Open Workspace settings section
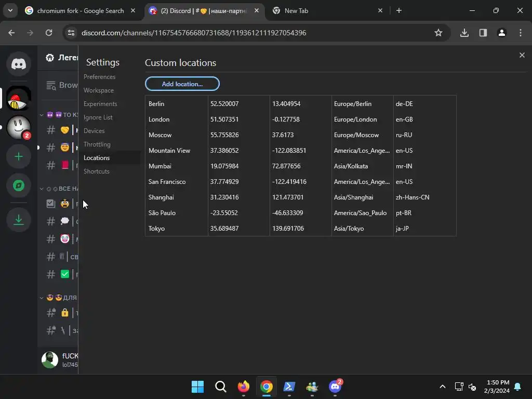Image resolution: width=532 pixels, height=399 pixels. pyautogui.click(x=99, y=90)
